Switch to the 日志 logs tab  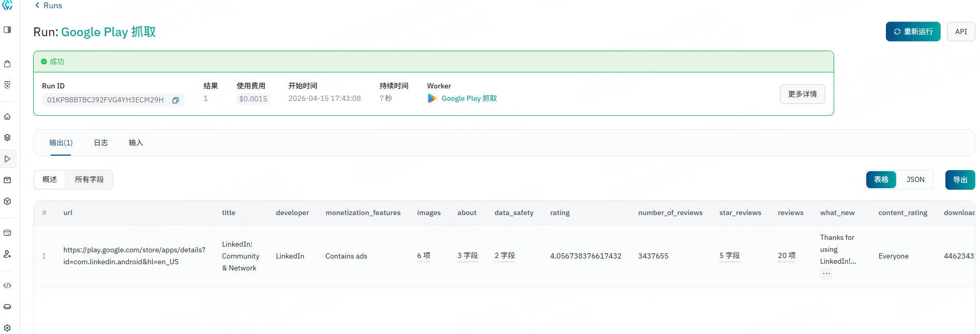tap(101, 143)
